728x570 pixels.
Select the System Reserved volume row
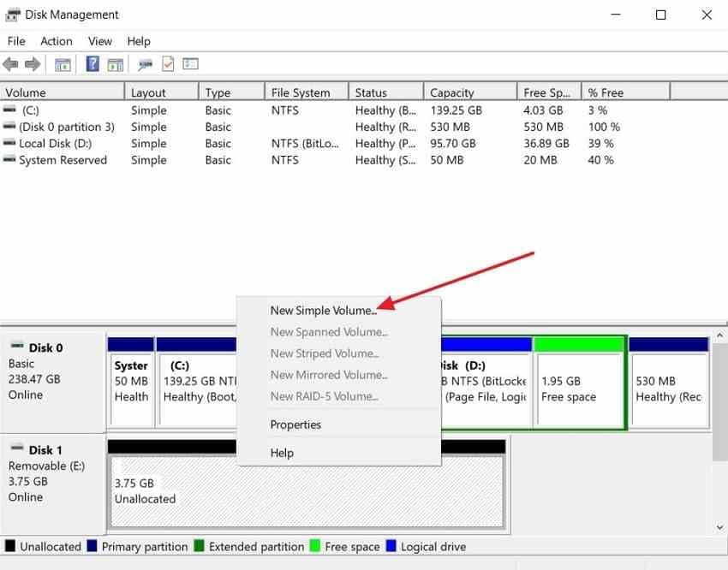pos(336,160)
